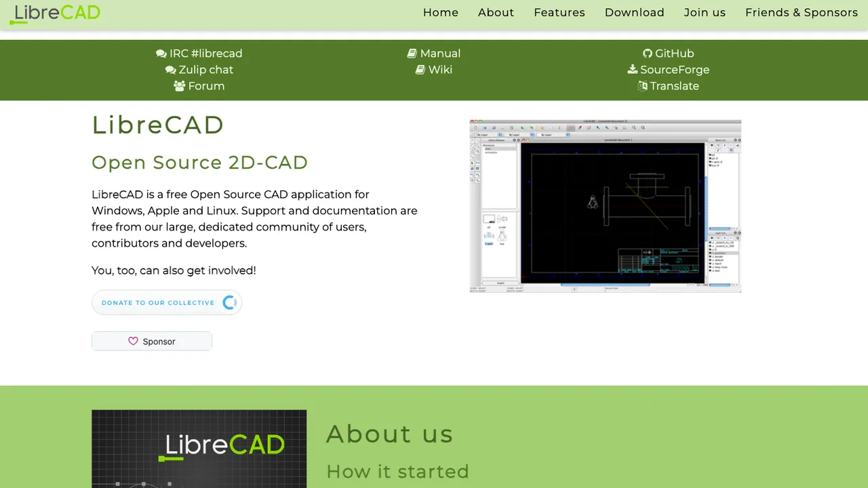The width and height of the screenshot is (868, 488).
Task: Go to the About section
Action: (x=496, y=12)
